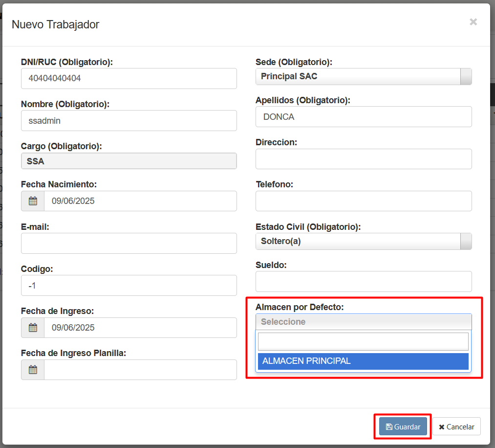495x448 pixels.
Task: Click the Direccion input field
Action: [x=364, y=159]
